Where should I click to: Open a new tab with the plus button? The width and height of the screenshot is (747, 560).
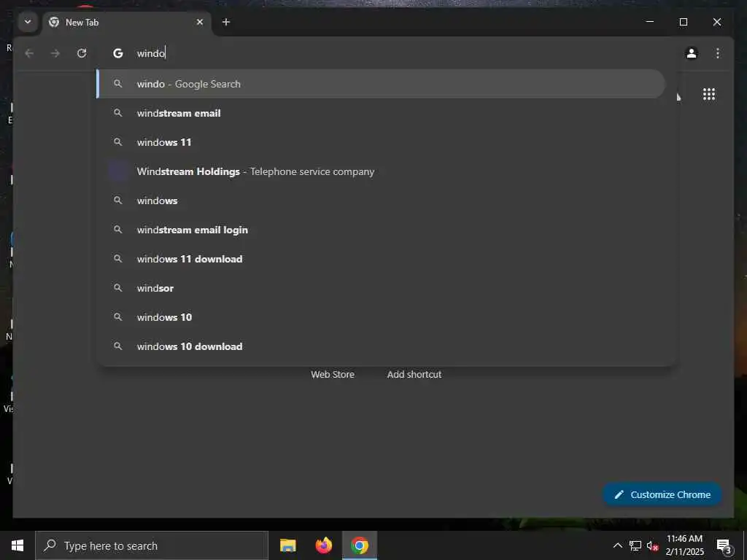point(226,22)
